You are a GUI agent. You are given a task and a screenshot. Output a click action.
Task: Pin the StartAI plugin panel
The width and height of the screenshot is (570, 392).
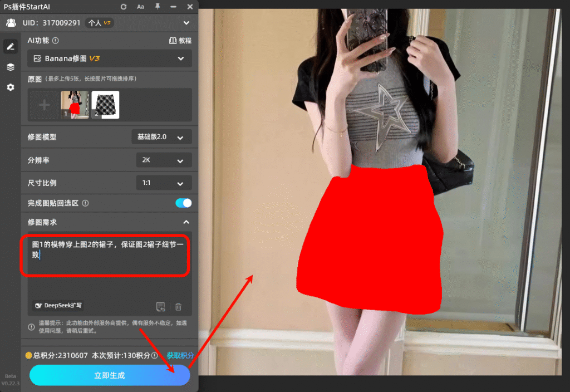[158, 7]
